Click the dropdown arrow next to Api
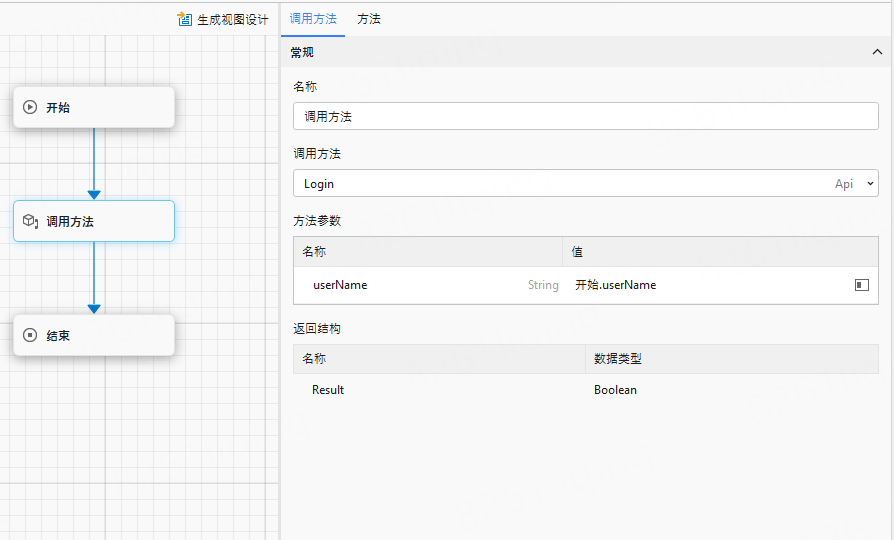 tap(869, 184)
